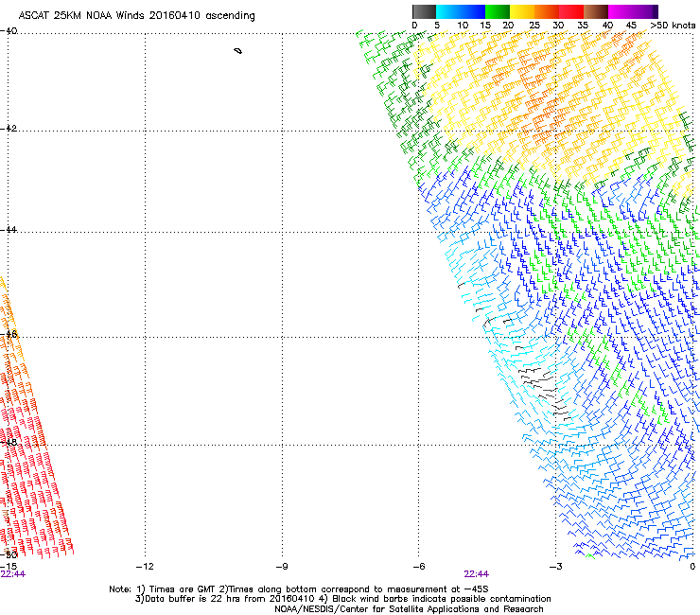This screenshot has width=700, height=615.
Task: Click the black contaminated wind barbs cluster
Action: click(x=545, y=393)
